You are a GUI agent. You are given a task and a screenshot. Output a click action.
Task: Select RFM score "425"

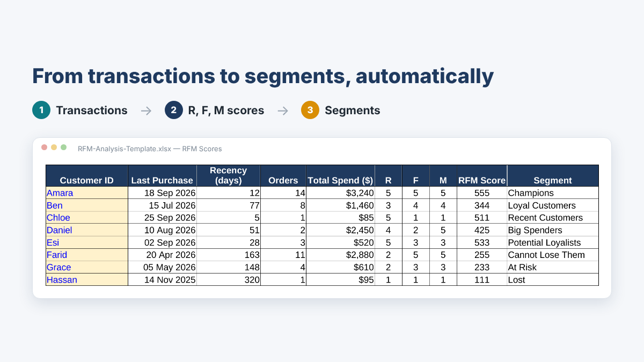[x=482, y=230]
